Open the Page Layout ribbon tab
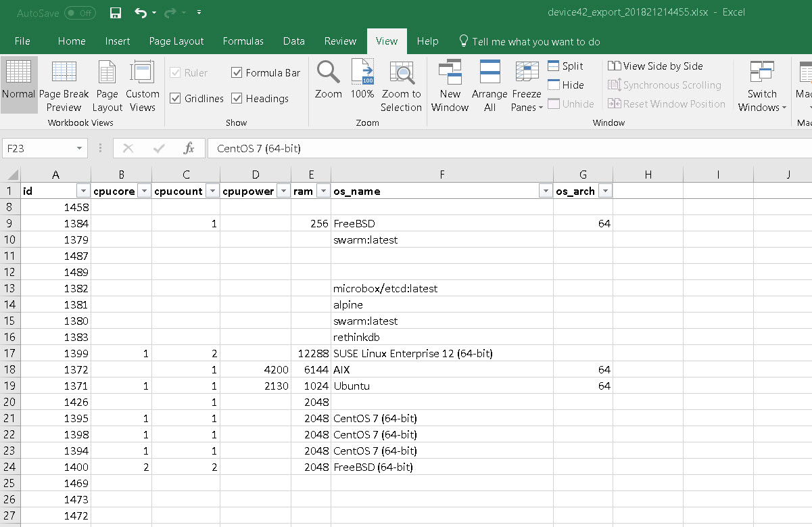Image resolution: width=812 pixels, height=527 pixels. (176, 41)
